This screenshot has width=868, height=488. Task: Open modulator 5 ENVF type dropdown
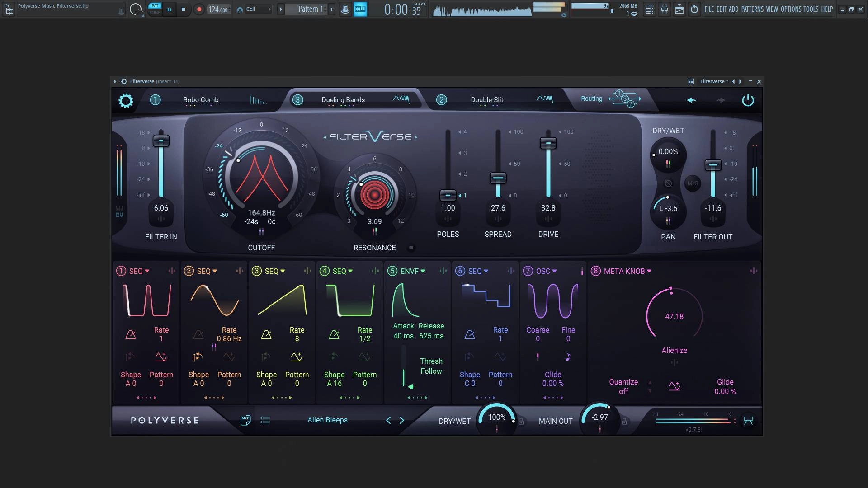coord(413,271)
